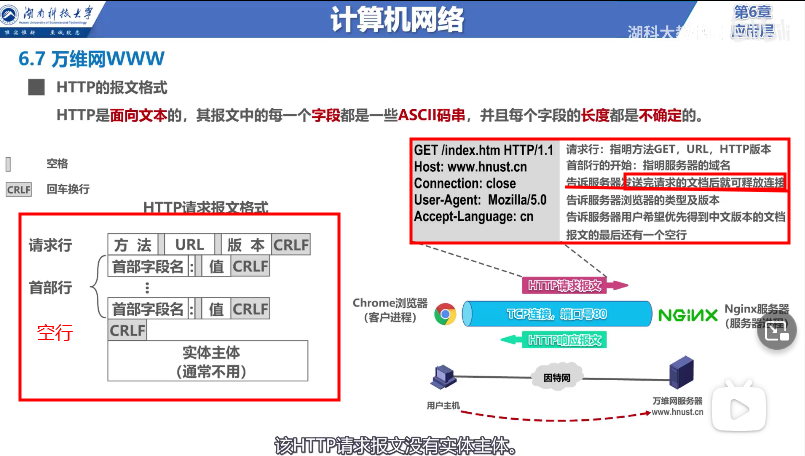
Task: Click the CRLF legend box beside 回车换行
Action: coord(19,189)
